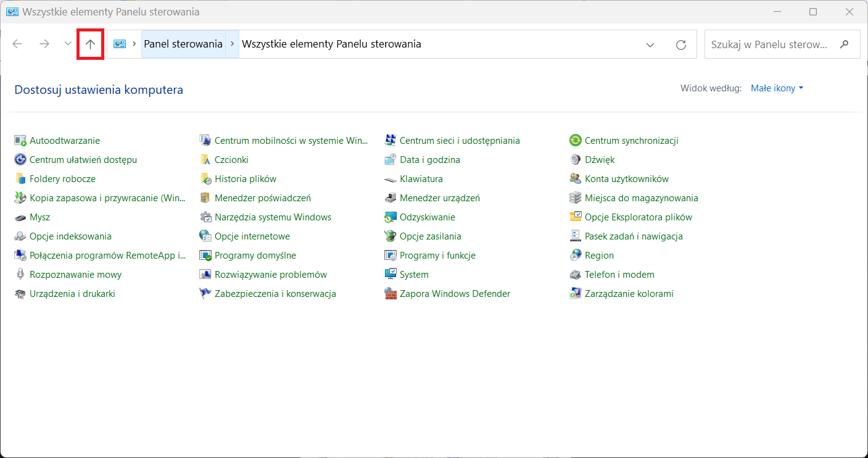The height and width of the screenshot is (458, 868).
Task: Expand the address bar history dropdown
Action: click(x=650, y=44)
